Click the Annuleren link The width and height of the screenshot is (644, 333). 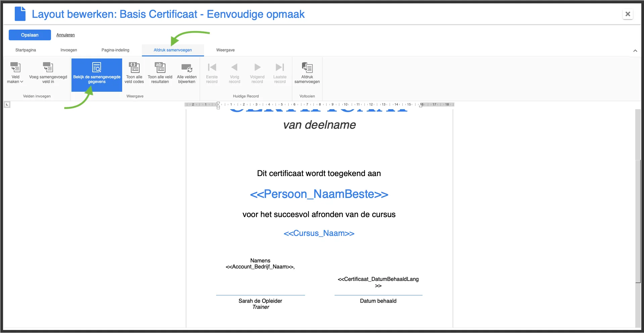[65, 35]
